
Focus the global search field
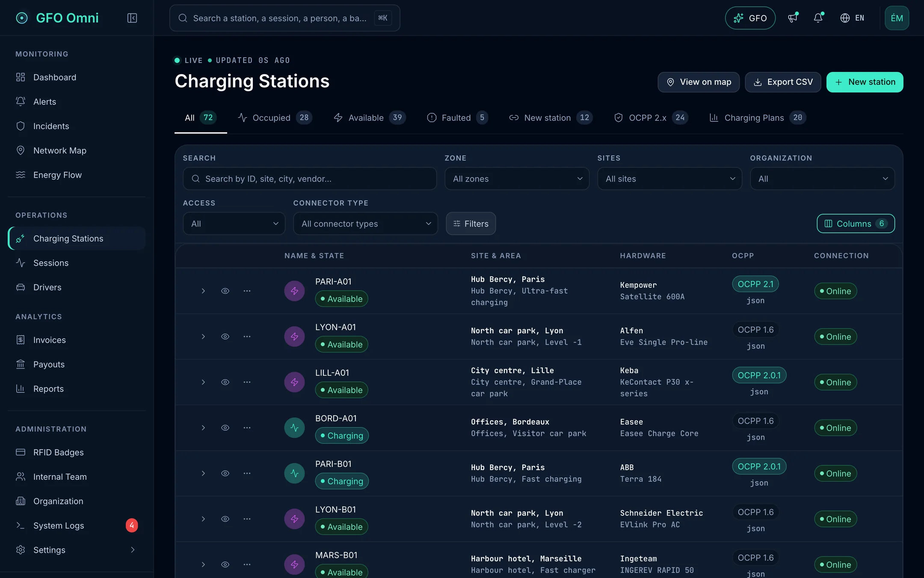[x=285, y=18]
